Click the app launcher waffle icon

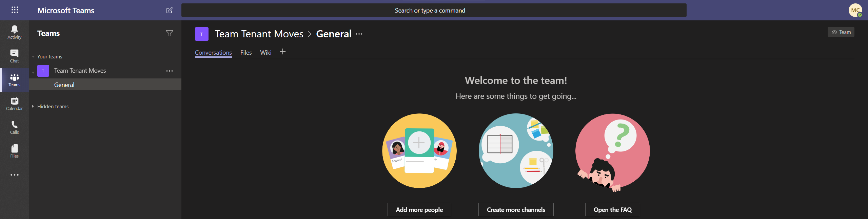(x=15, y=10)
